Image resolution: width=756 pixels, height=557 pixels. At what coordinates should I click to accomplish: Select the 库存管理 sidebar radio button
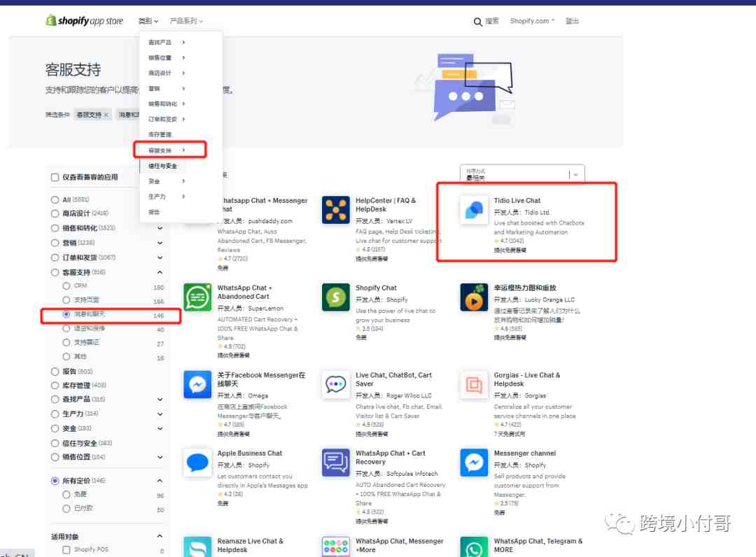55,386
